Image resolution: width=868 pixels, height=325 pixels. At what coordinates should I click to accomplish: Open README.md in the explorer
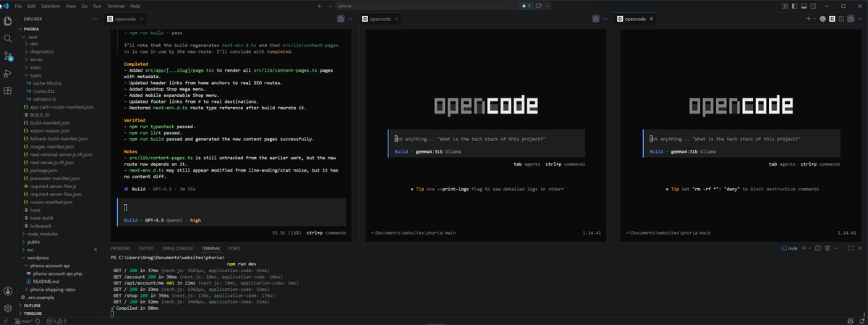(47, 282)
